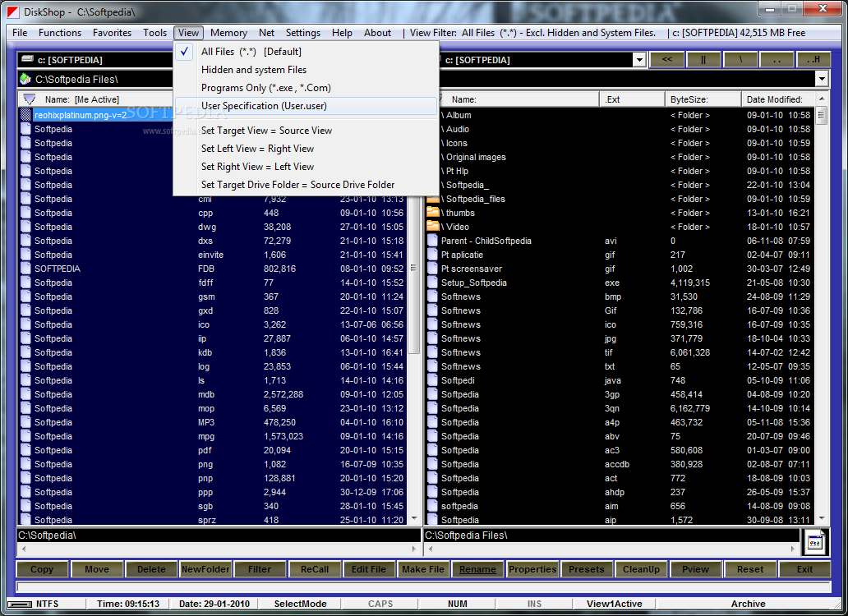Image resolution: width=848 pixels, height=616 pixels.
Task: Open the Memory menu
Action: click(228, 32)
